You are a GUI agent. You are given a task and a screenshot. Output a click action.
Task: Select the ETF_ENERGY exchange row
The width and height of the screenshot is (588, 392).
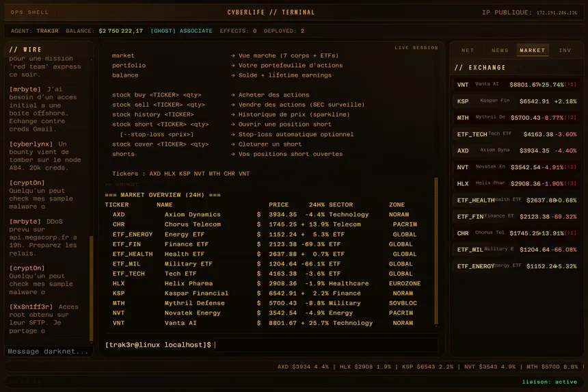click(x=516, y=266)
